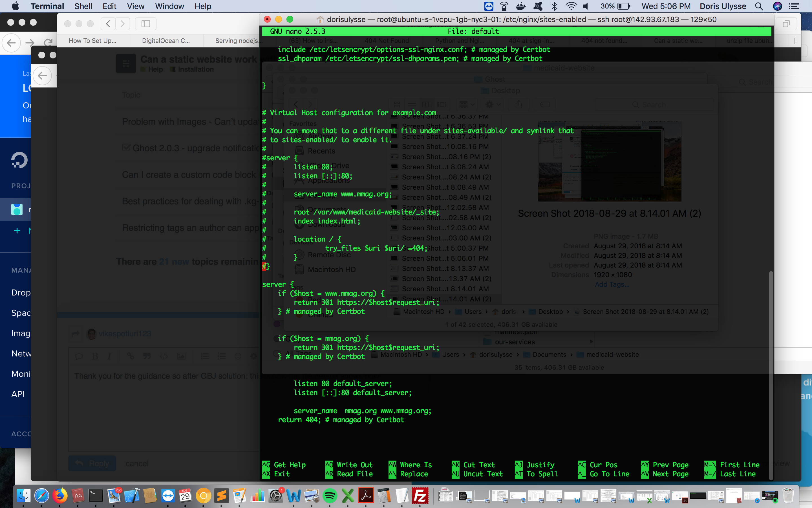The height and width of the screenshot is (508, 812).
Task: Open the Dictionary app in the dock
Action: click(78, 496)
